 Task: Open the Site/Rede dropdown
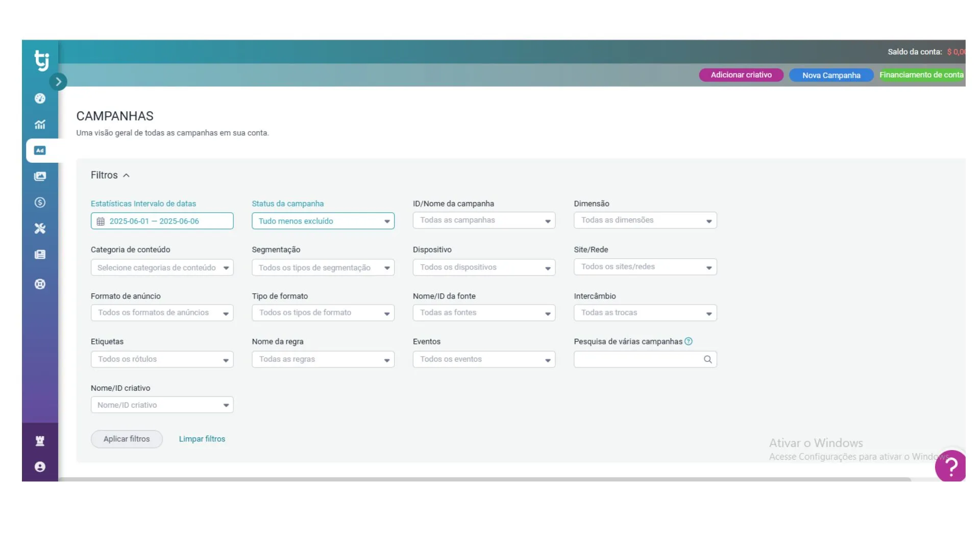[x=645, y=267]
